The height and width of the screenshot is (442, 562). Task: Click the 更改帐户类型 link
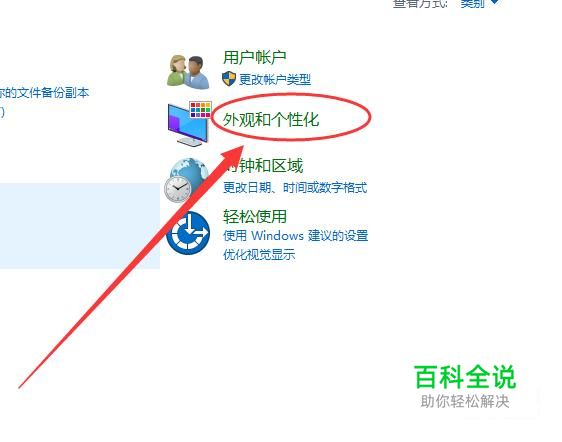pos(275,80)
